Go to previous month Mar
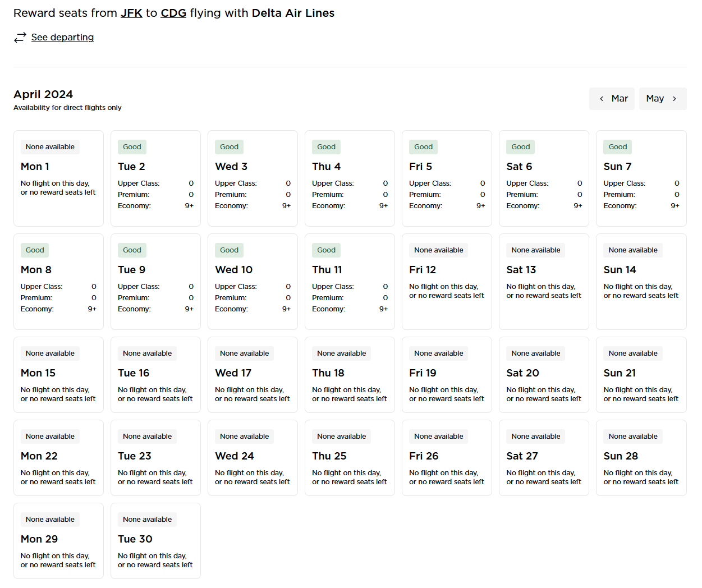The image size is (702, 588). pos(612,99)
